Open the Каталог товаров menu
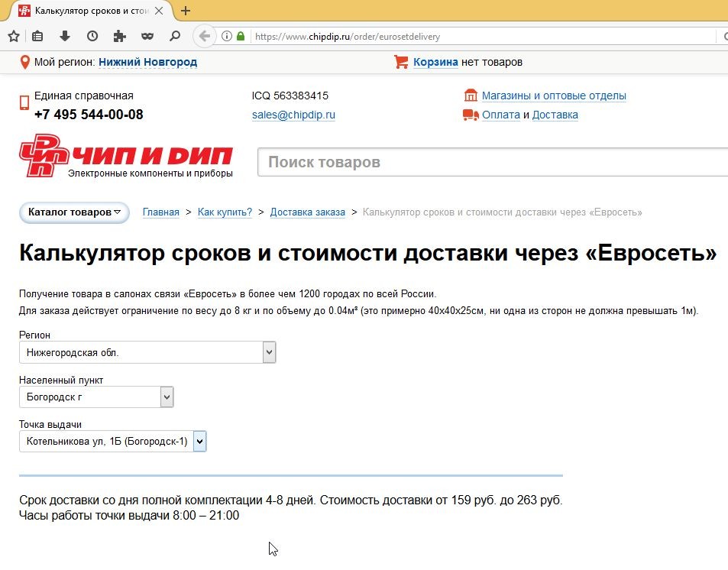The image size is (728, 570). point(74,212)
